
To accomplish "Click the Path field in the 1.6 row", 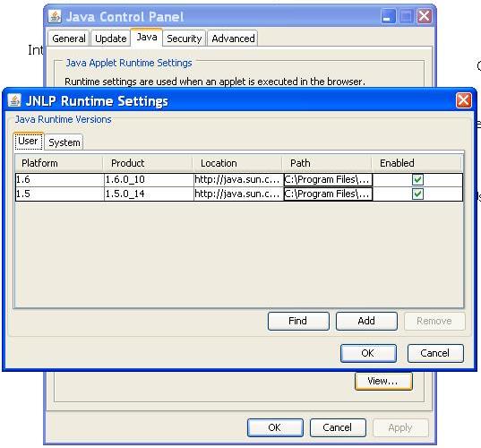I will [x=328, y=179].
